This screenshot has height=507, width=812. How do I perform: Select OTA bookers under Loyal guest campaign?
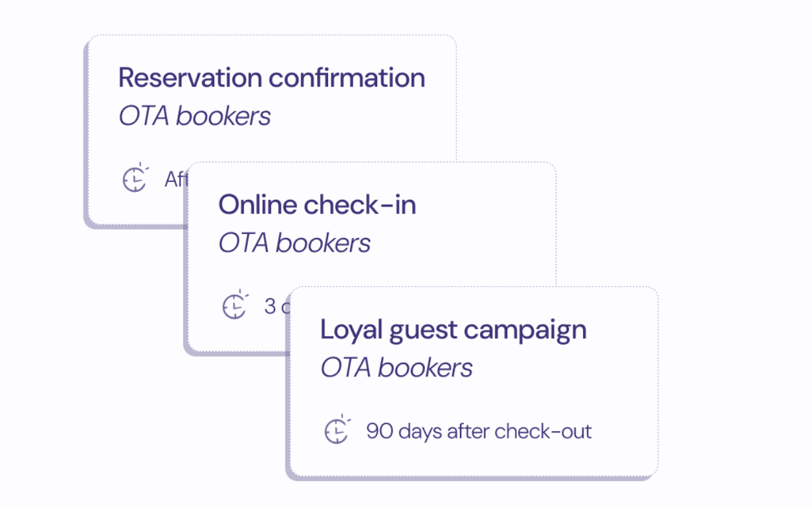coord(397,368)
